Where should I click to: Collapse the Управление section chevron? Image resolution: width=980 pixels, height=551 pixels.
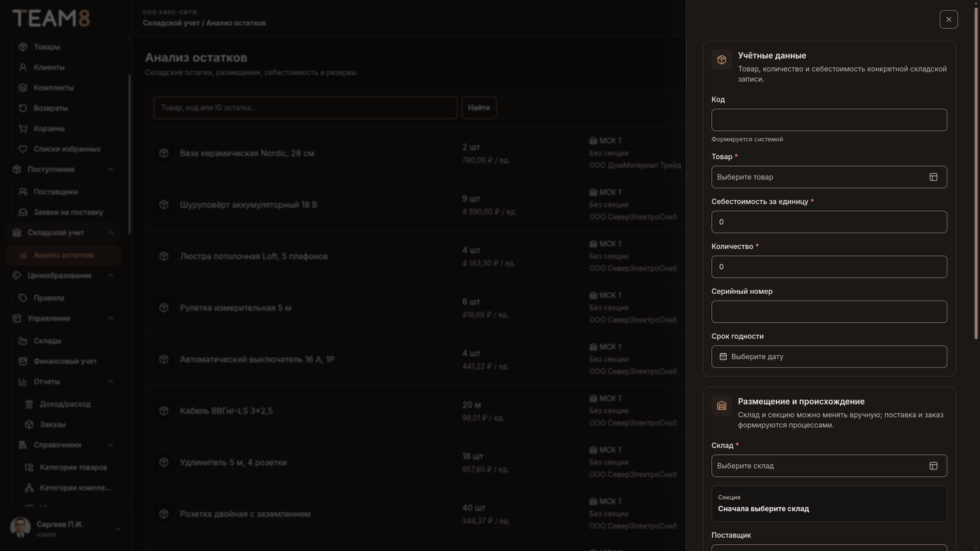point(110,318)
